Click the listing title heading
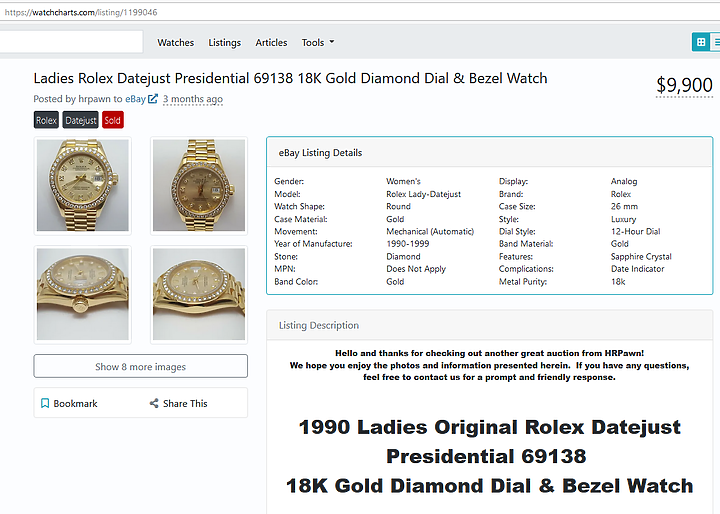 (x=290, y=78)
